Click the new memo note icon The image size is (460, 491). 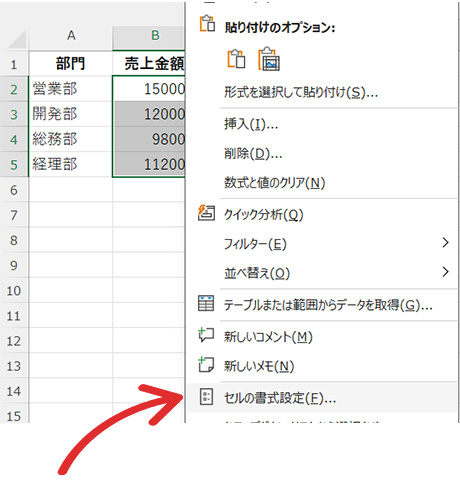pyautogui.click(x=206, y=365)
